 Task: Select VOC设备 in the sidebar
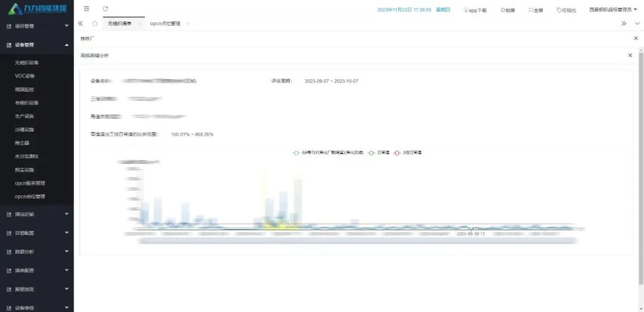point(25,76)
